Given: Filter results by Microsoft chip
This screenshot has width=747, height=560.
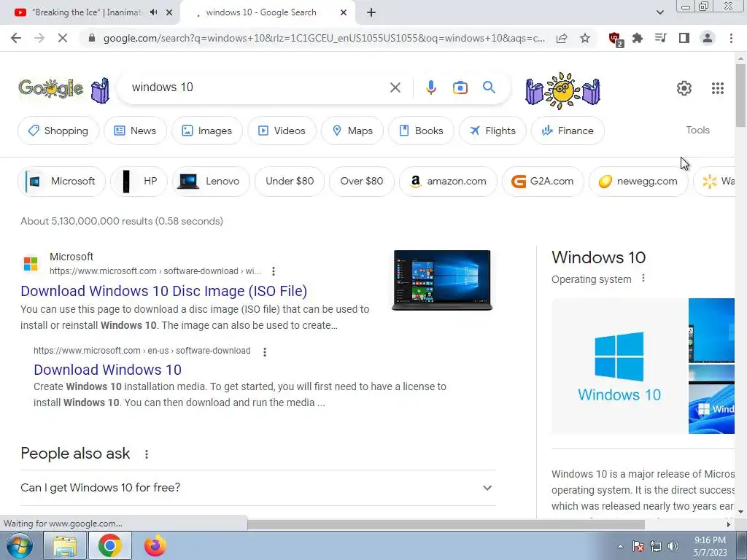Looking at the screenshot, I should click(61, 182).
